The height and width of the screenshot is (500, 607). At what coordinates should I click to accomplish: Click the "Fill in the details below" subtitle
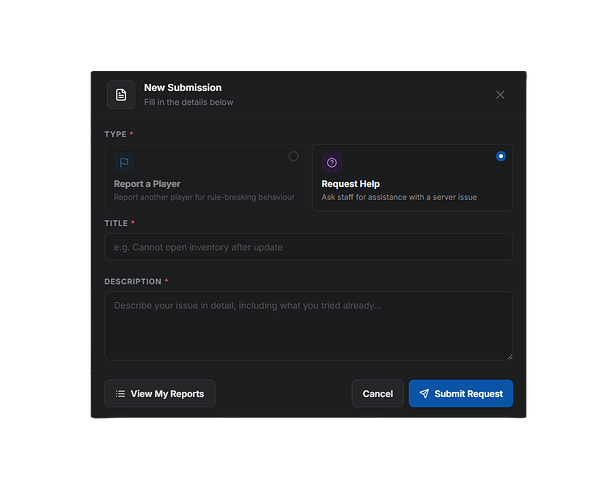[189, 102]
